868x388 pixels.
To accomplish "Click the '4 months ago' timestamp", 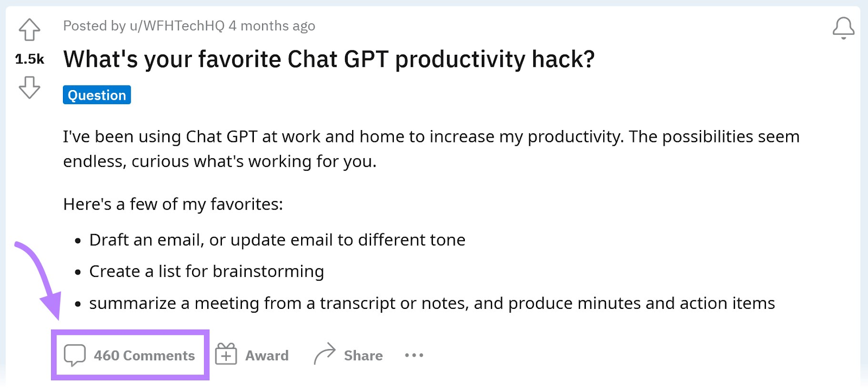I will point(271,25).
